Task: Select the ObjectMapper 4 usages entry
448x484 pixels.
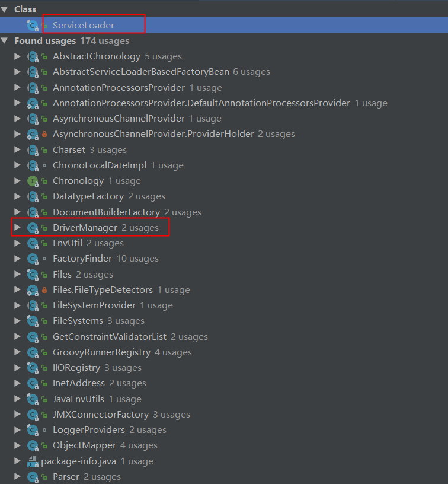Action: click(x=105, y=445)
